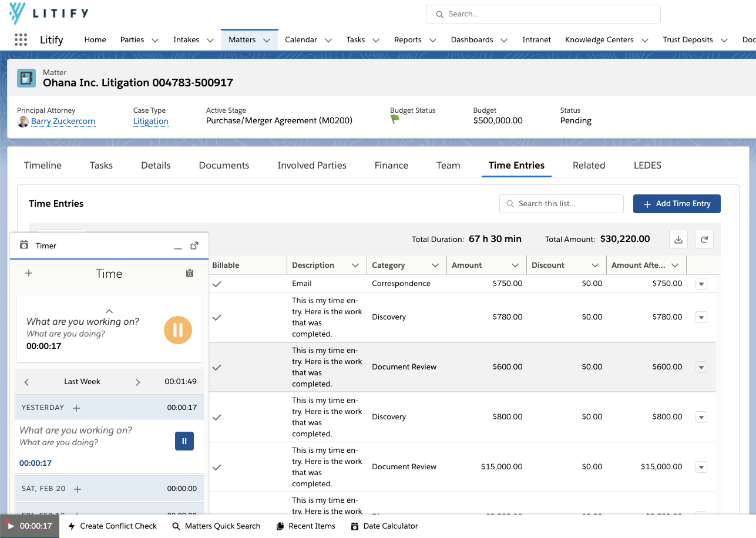Image resolution: width=756 pixels, height=538 pixels.
Task: Click the Add Time Entry button
Action: (677, 203)
